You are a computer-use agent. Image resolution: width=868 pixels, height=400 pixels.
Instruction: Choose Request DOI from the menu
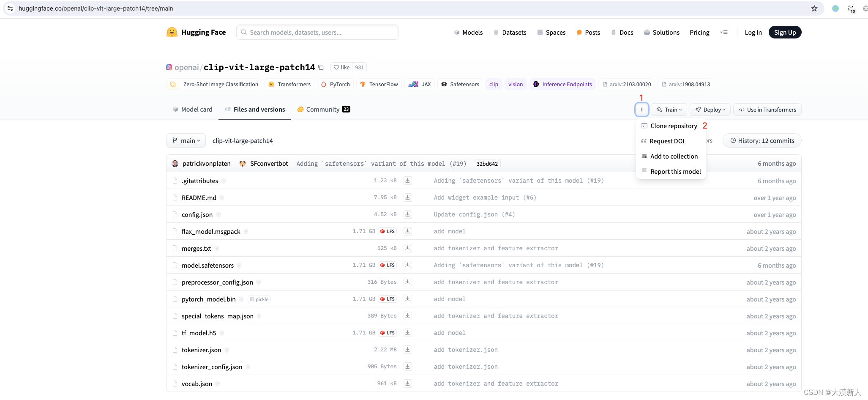coord(671,141)
